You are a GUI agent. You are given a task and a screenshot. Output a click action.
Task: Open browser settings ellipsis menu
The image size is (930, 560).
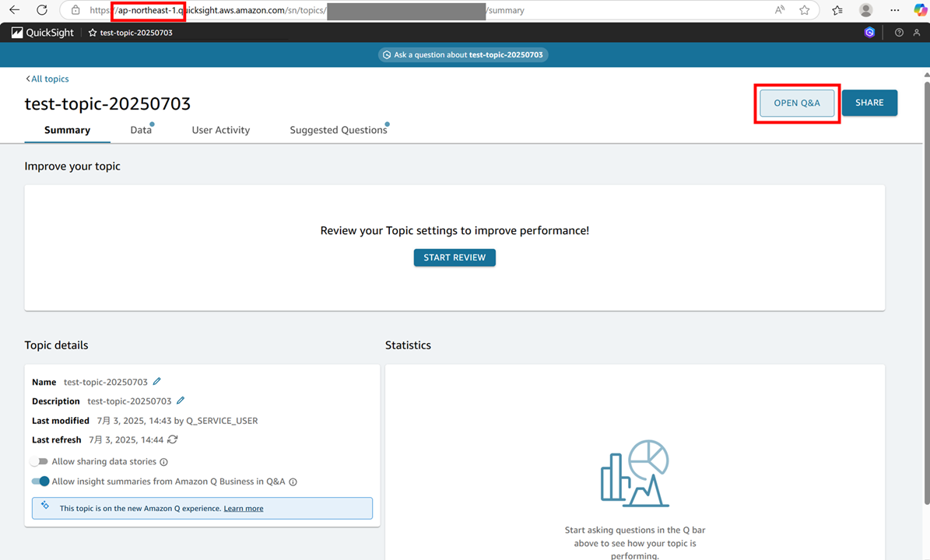[894, 10]
